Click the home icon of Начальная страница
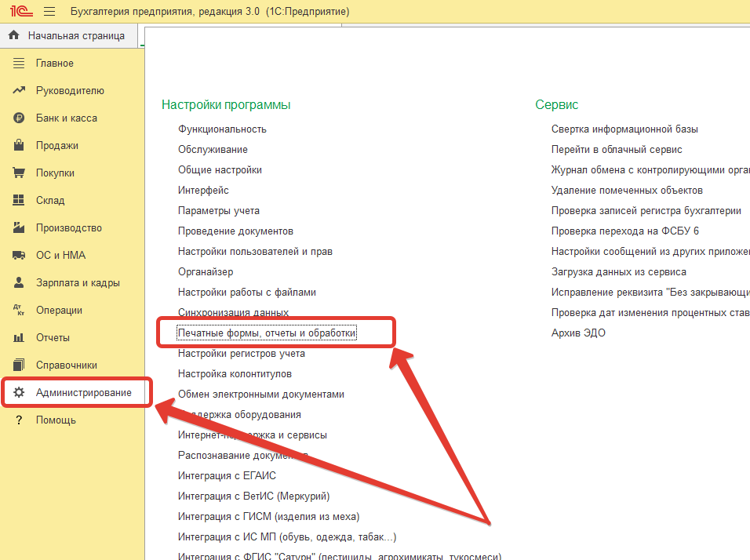750x560 pixels. point(14,35)
